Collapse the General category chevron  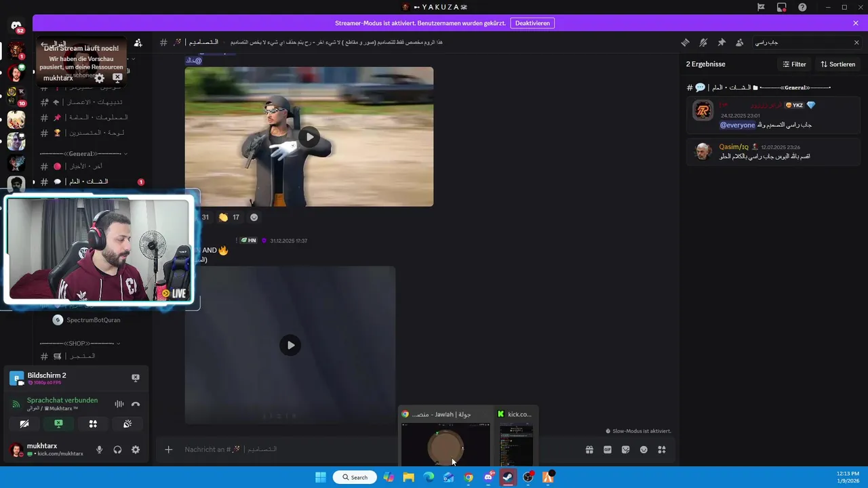coord(125,154)
